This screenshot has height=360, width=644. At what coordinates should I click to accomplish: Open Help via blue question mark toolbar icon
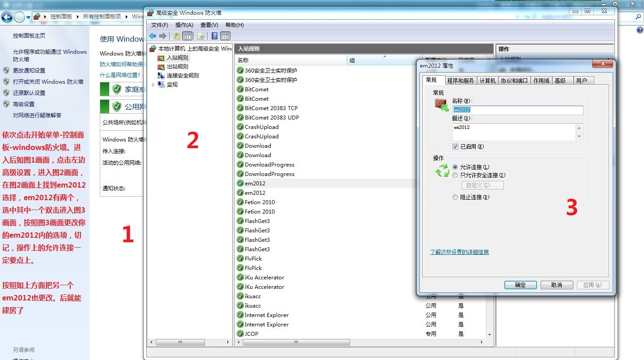pos(215,36)
